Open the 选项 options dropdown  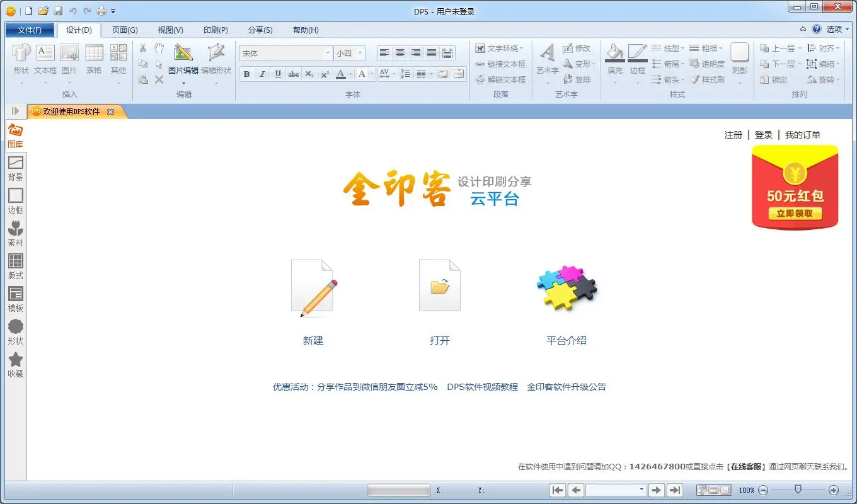[x=838, y=29]
